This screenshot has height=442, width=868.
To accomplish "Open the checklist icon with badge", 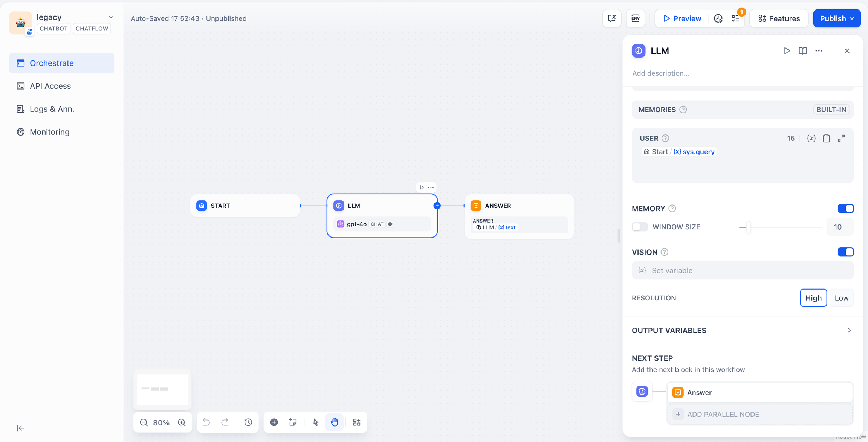I will coord(736,18).
